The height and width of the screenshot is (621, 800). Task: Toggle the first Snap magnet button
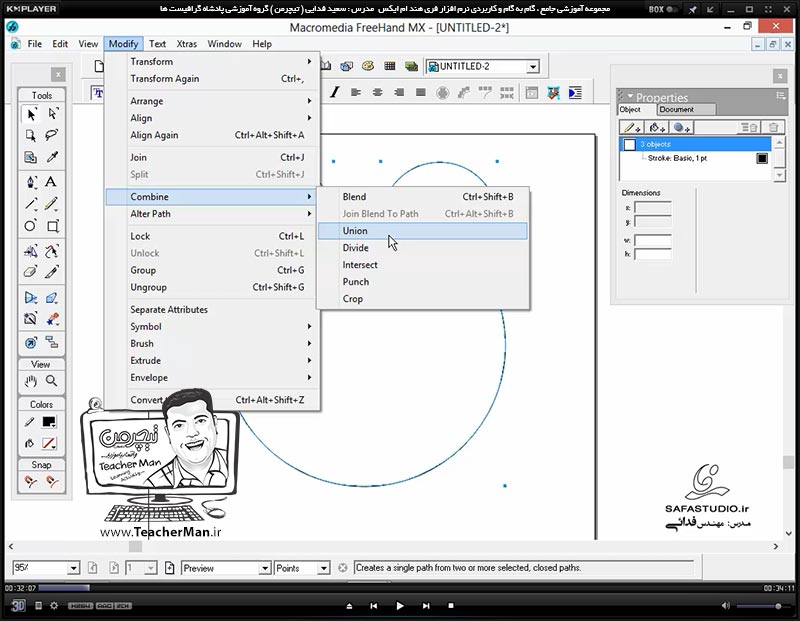click(x=31, y=481)
